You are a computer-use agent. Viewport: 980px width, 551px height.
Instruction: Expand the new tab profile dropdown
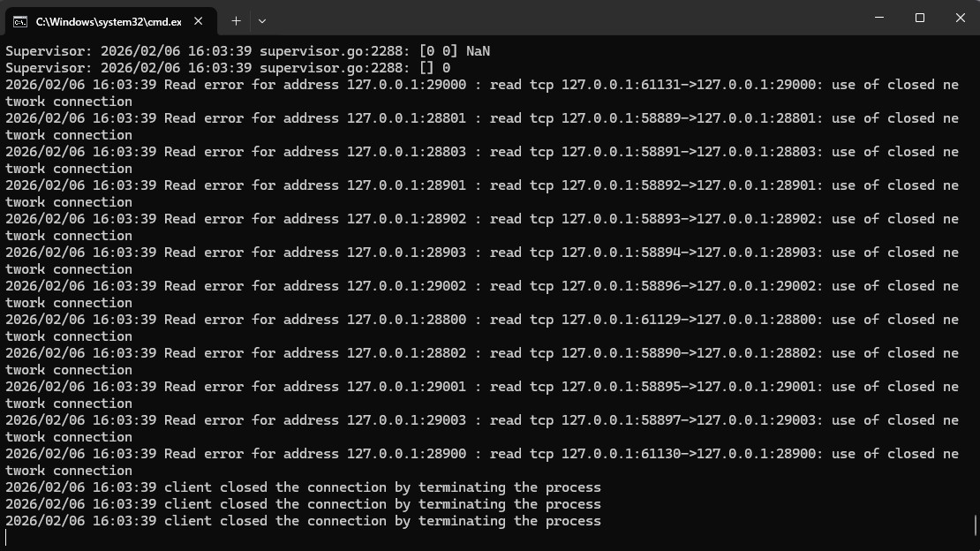pyautogui.click(x=261, y=20)
